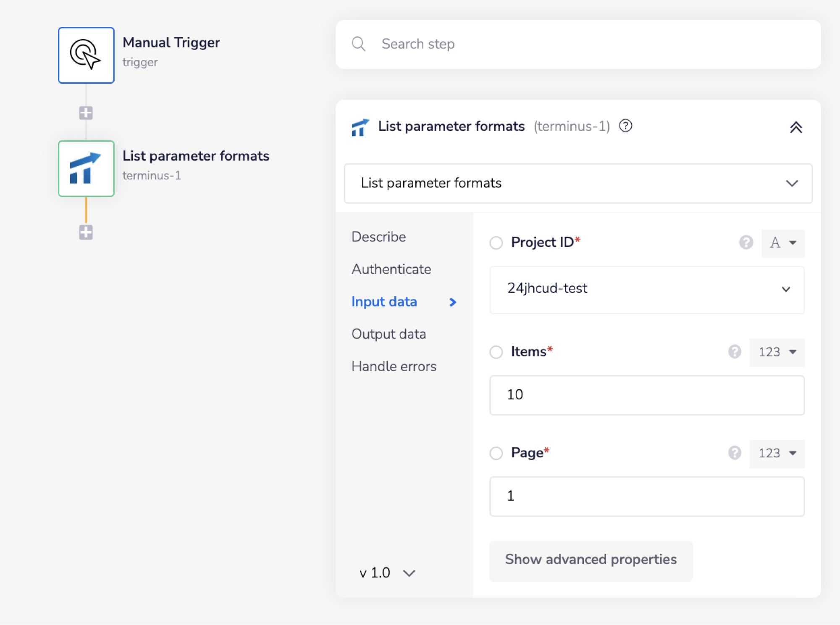The width and height of the screenshot is (840, 625).
Task: Show help for Project ID field
Action: [x=746, y=243]
